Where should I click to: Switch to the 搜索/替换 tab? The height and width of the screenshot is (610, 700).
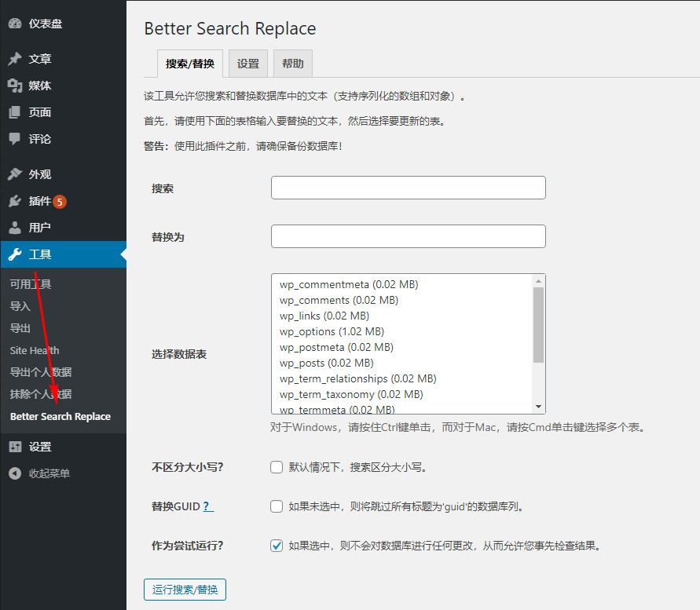(190, 64)
